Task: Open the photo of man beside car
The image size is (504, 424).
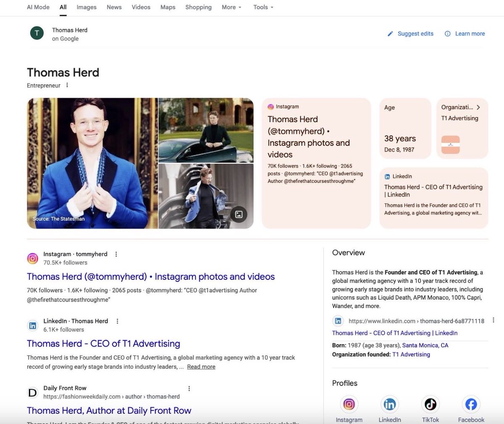Action: click(206, 130)
